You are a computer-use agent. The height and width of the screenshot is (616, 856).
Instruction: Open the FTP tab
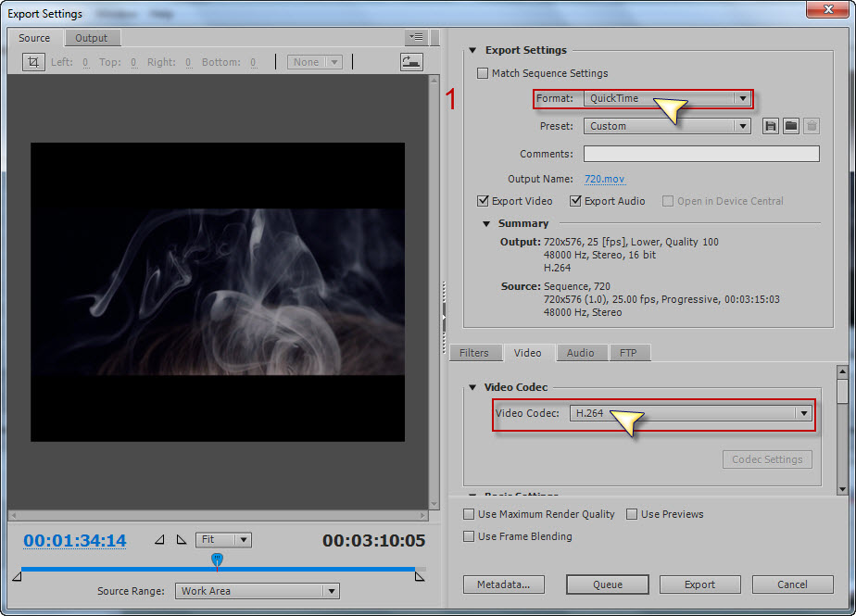628,353
